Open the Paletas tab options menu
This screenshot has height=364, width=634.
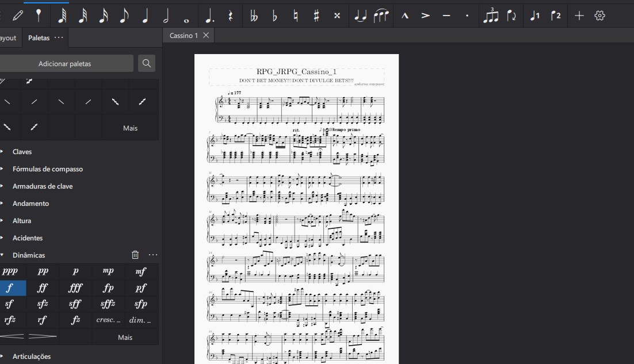click(59, 37)
